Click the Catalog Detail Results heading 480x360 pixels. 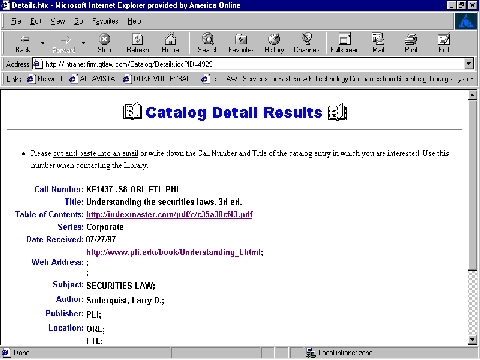(234, 113)
